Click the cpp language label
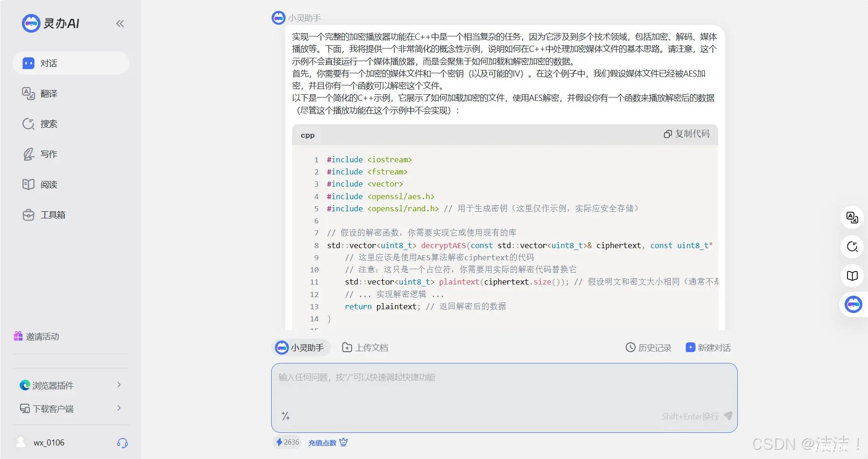The image size is (868, 459). [x=308, y=135]
